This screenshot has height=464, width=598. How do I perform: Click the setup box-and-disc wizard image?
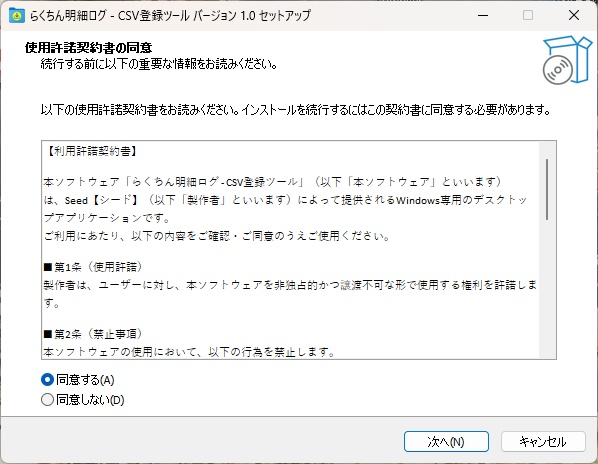coord(567,60)
